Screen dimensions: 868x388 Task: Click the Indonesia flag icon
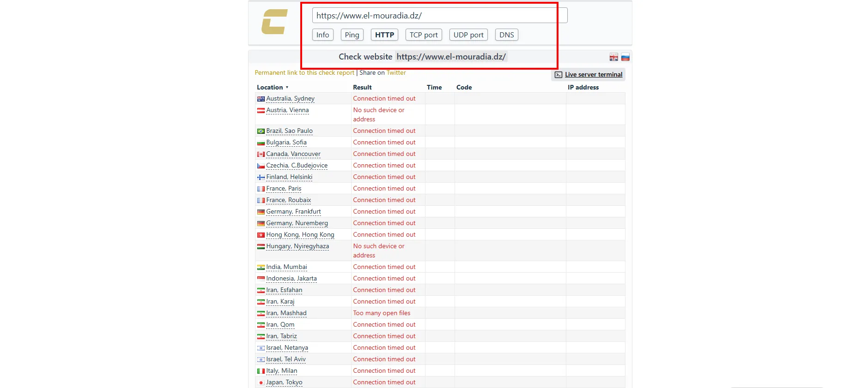point(261,279)
